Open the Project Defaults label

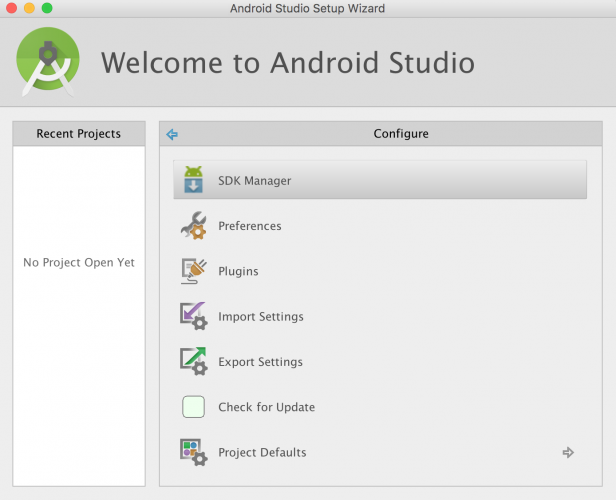pos(262,452)
